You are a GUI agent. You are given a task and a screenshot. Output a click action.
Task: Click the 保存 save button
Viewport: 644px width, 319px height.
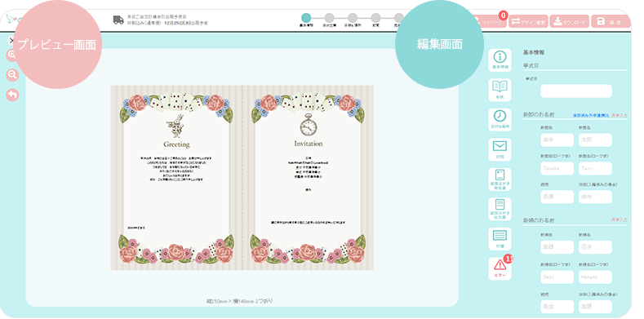coord(611,22)
